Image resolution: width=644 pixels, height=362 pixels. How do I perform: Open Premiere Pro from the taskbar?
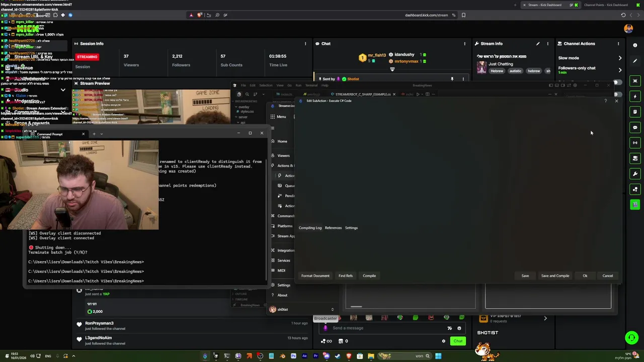click(x=315, y=356)
